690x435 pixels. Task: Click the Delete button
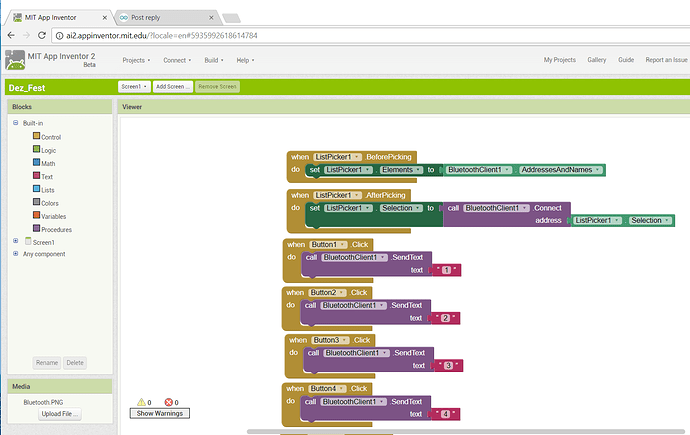tap(75, 363)
